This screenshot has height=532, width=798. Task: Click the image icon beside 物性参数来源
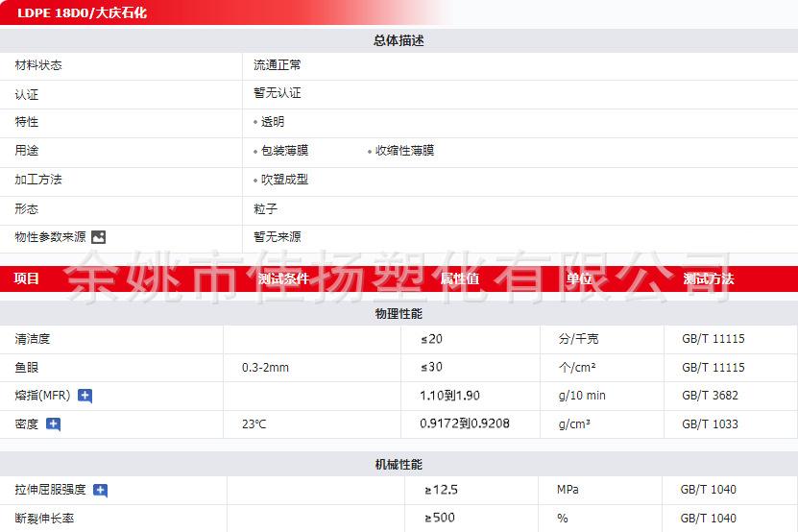coord(98,237)
